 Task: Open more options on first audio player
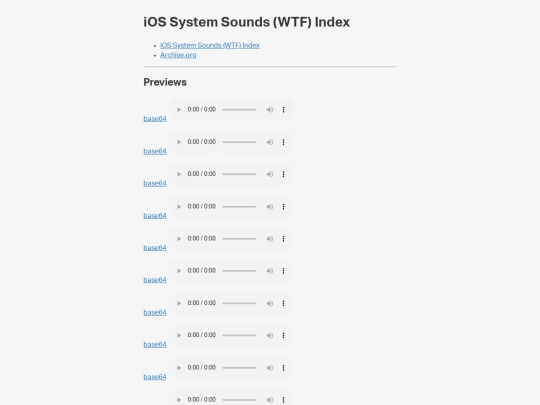283,110
